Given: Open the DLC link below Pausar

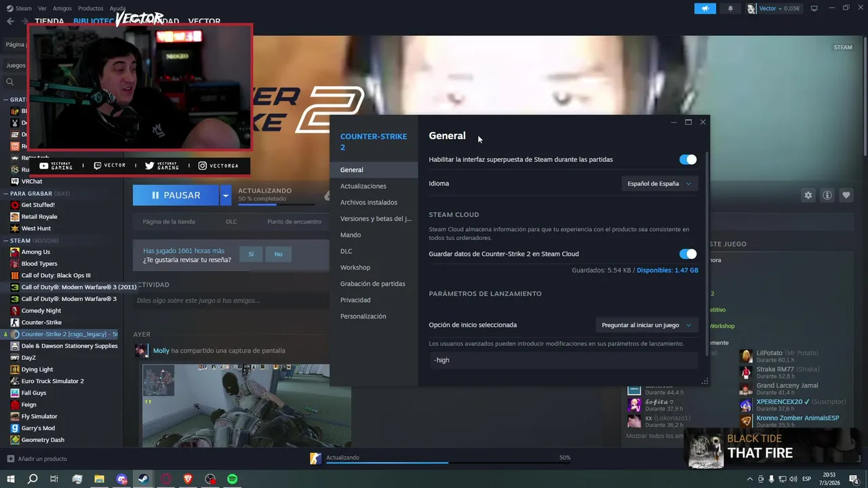Looking at the screenshot, I should coord(231,222).
